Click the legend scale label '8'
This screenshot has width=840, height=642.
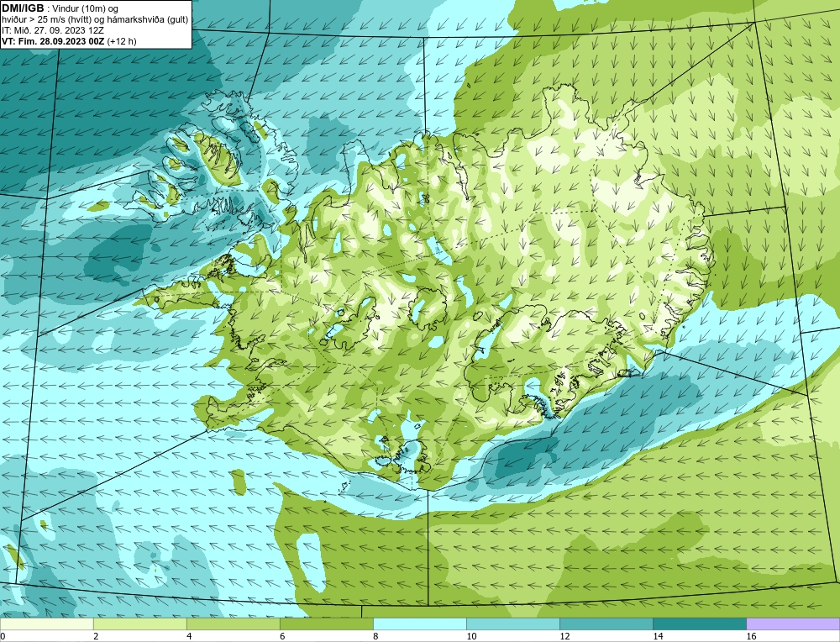pyautogui.click(x=375, y=636)
